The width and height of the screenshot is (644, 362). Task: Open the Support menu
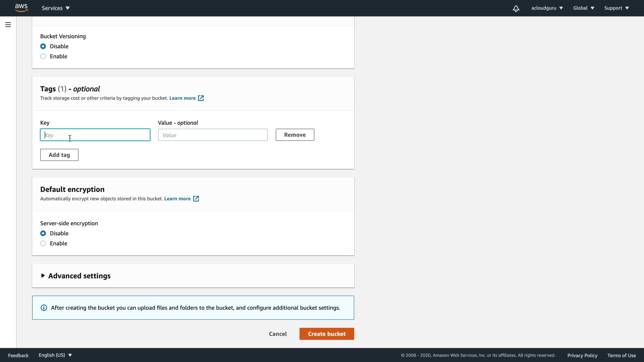(x=616, y=8)
